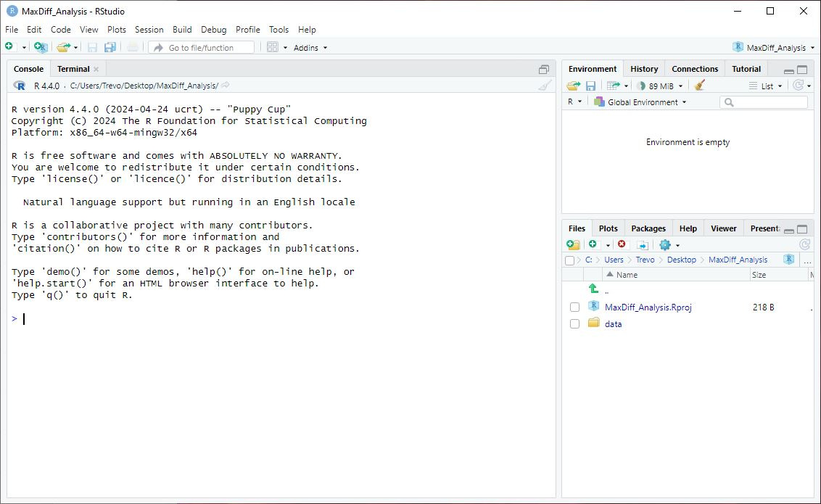Click the console pane restore icon

click(544, 69)
